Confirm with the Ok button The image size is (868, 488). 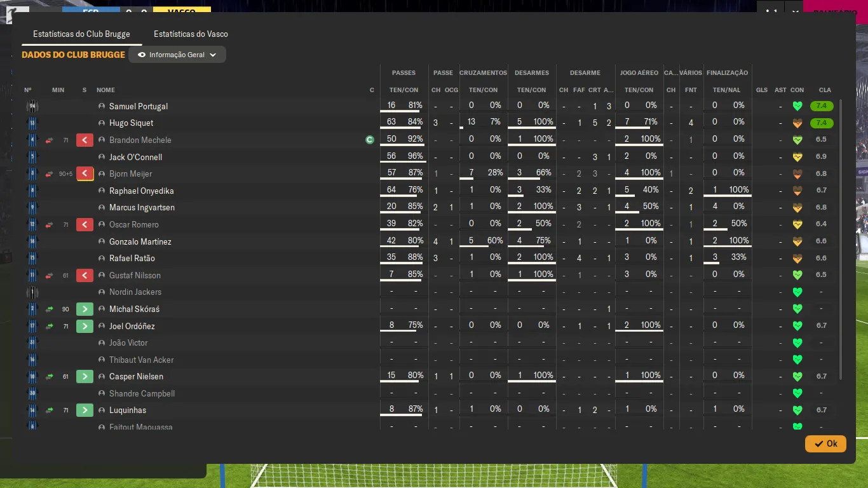pos(825,444)
